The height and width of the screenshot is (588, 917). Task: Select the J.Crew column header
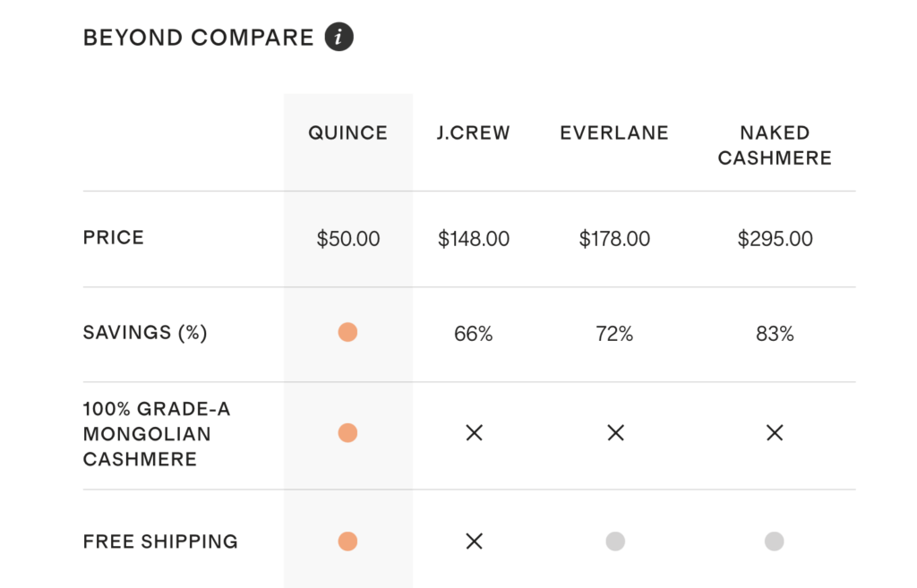474,133
